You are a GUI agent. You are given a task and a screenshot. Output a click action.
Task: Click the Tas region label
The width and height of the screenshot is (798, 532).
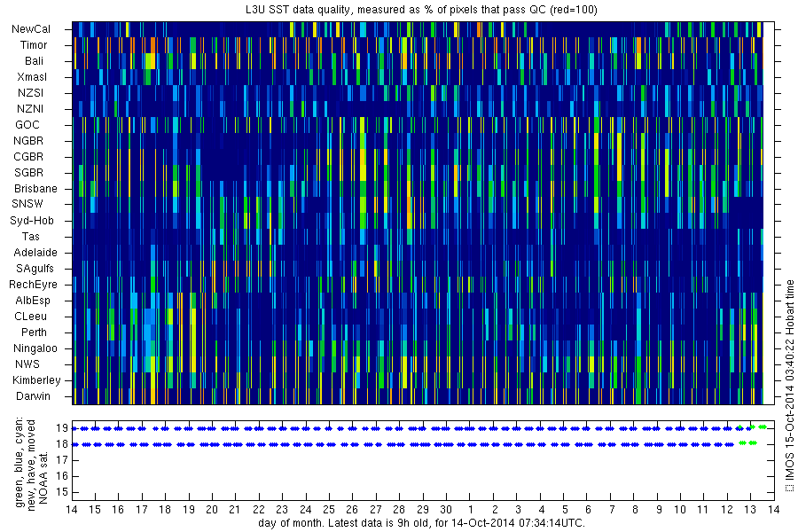(30, 237)
